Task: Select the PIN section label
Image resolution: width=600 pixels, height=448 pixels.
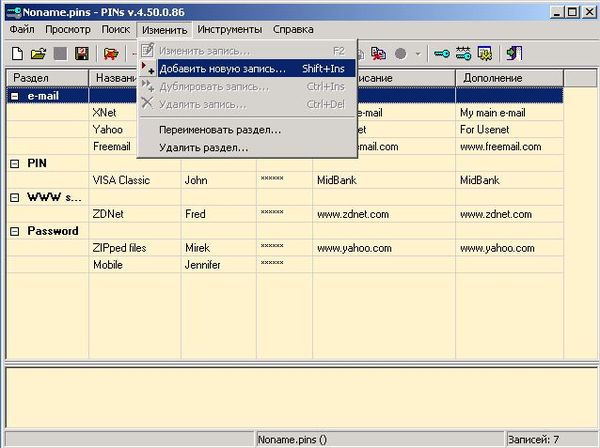Action: (37, 163)
